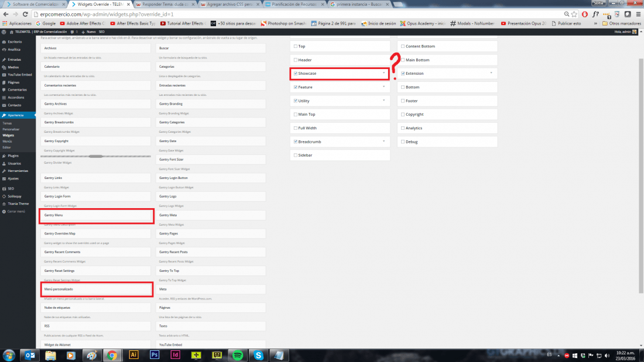Switch to the primera instancia Google tab
This screenshot has height=362, width=644.
[359, 4]
